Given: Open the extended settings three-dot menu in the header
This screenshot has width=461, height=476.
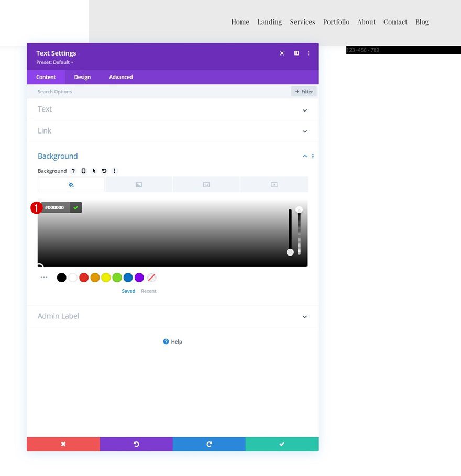Looking at the screenshot, I should click(x=309, y=53).
